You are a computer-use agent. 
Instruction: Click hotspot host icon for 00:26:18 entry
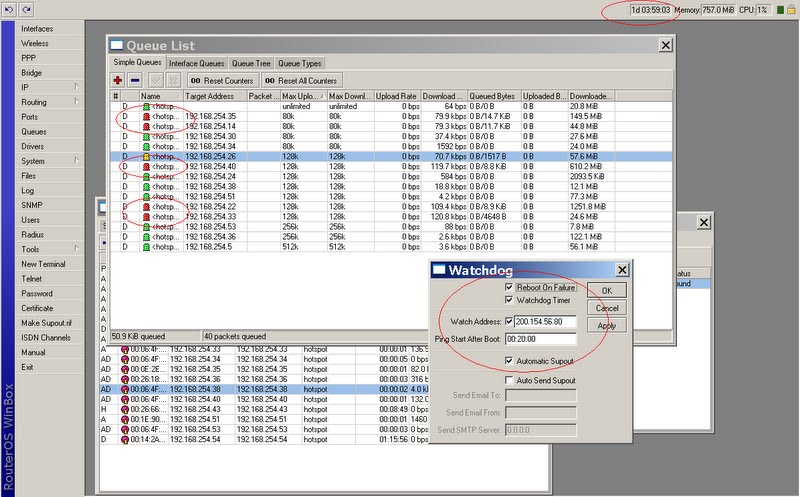pos(124,379)
